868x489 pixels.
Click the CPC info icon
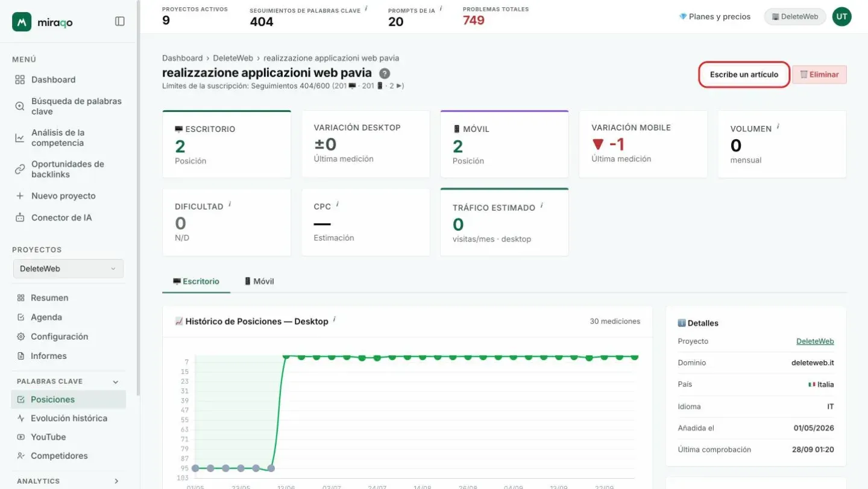coord(338,204)
